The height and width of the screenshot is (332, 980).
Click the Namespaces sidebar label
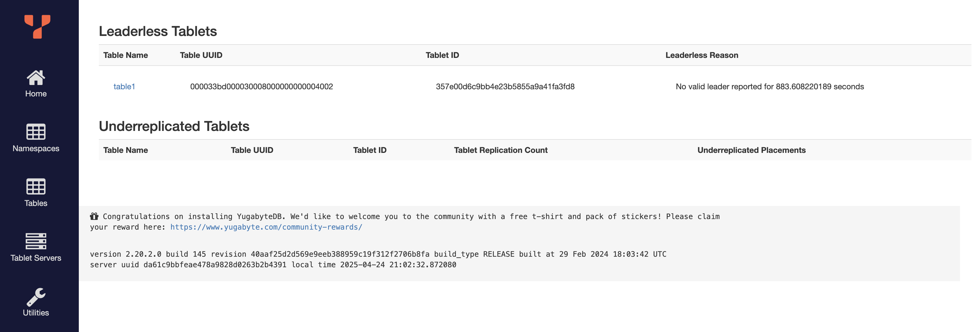tap(36, 149)
